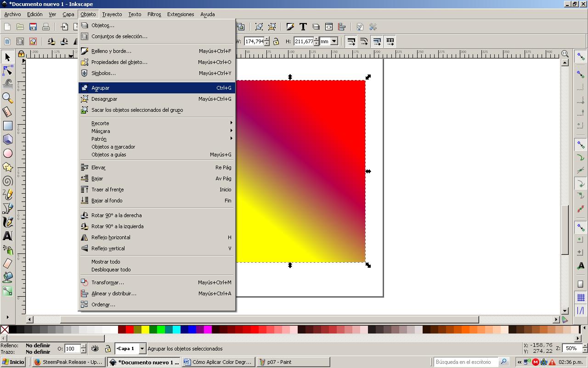Click the Open file folder icon

(x=20, y=27)
